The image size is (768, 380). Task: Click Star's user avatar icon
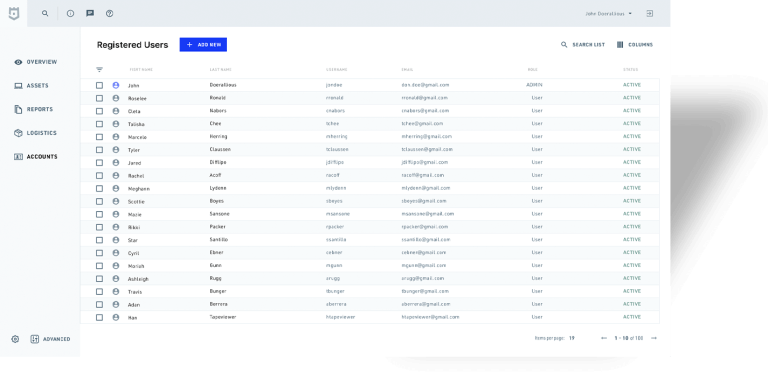click(x=116, y=240)
